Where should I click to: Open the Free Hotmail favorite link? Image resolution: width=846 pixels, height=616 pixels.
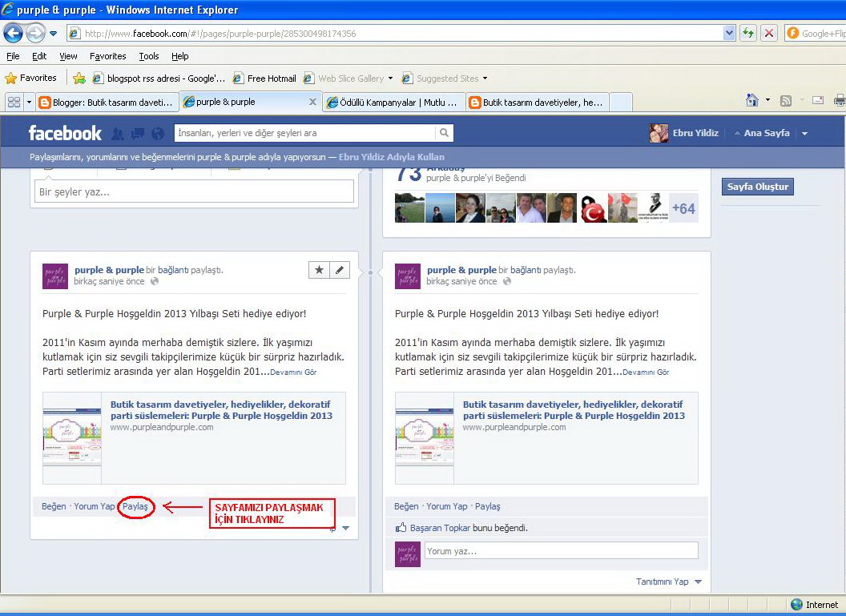click(x=264, y=79)
